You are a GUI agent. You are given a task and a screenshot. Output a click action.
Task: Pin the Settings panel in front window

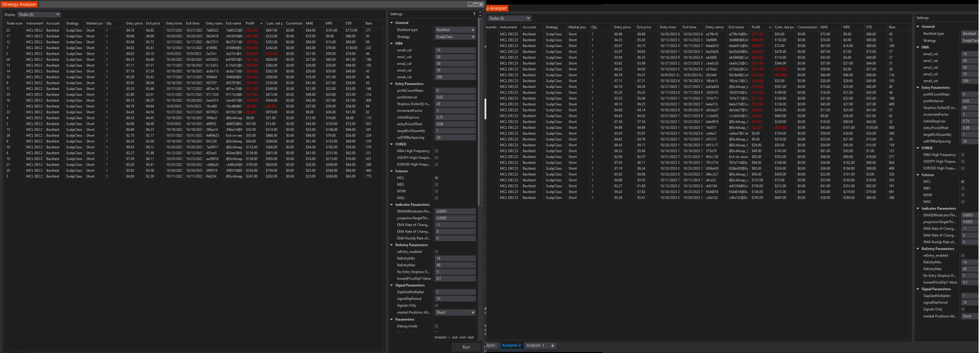pos(474,14)
